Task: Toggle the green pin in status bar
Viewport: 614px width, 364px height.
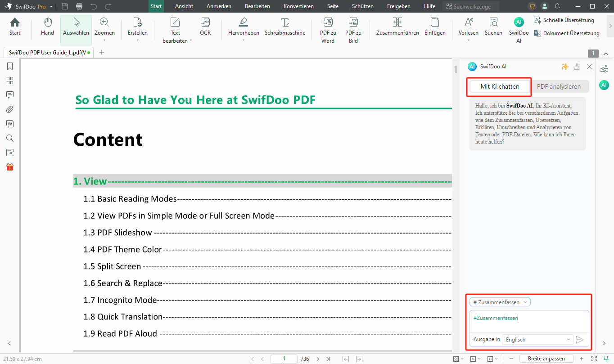Action: point(606,359)
